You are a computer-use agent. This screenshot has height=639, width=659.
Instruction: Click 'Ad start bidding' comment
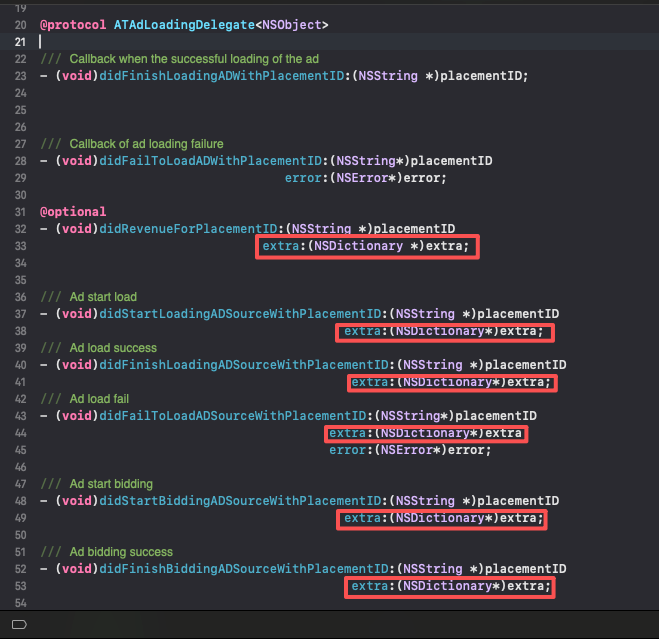tap(111, 484)
